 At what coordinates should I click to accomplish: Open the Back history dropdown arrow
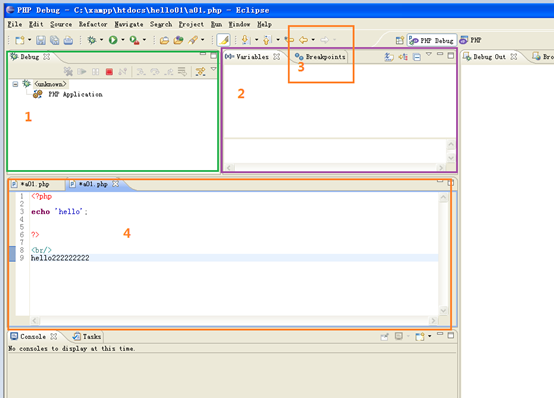tap(313, 40)
